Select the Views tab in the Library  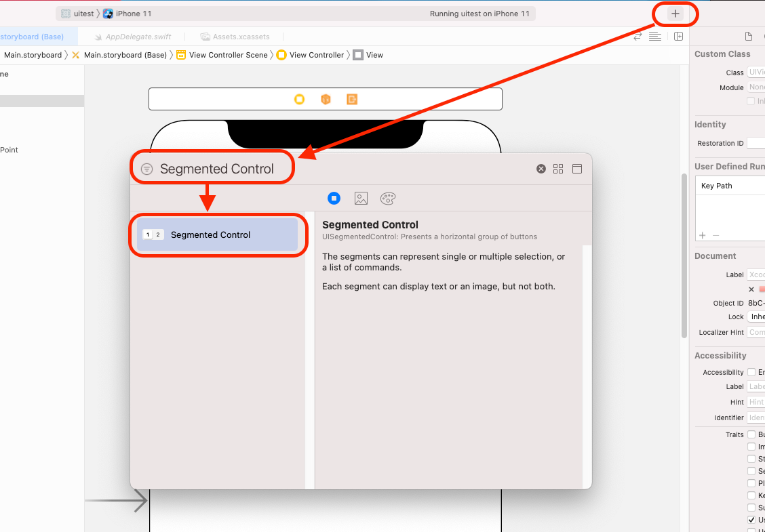[334, 198]
